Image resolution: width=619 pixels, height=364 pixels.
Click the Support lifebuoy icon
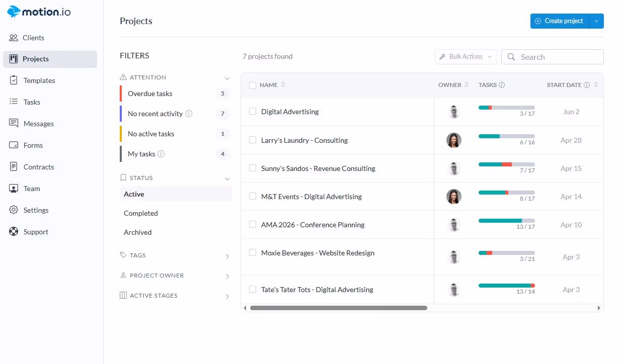tap(14, 232)
